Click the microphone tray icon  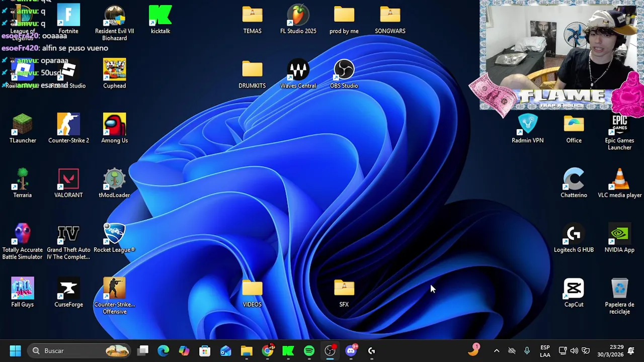[x=527, y=351]
